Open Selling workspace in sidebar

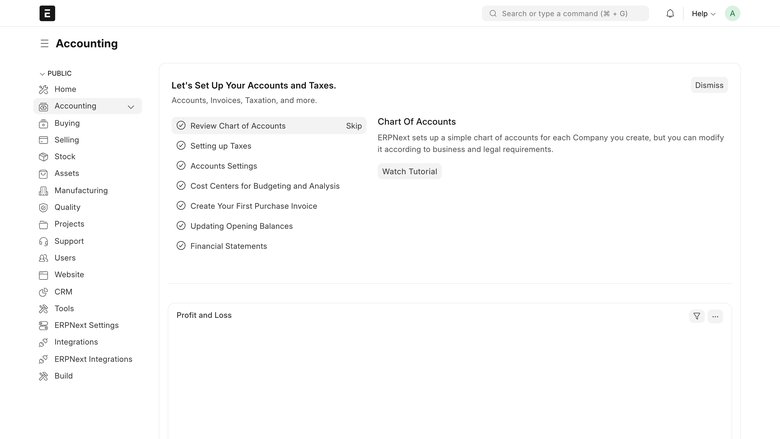[88, 140]
